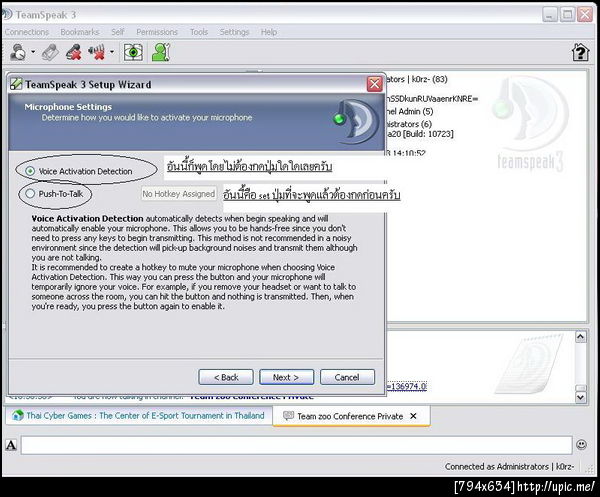Switch to Team zoo Conference Private tab
The image size is (600, 497).
coord(350,416)
